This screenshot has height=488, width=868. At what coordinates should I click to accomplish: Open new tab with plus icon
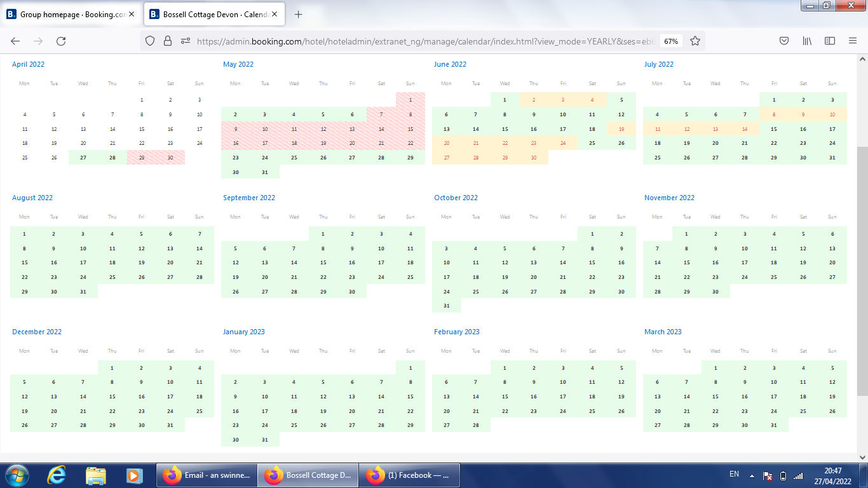[x=299, y=14]
